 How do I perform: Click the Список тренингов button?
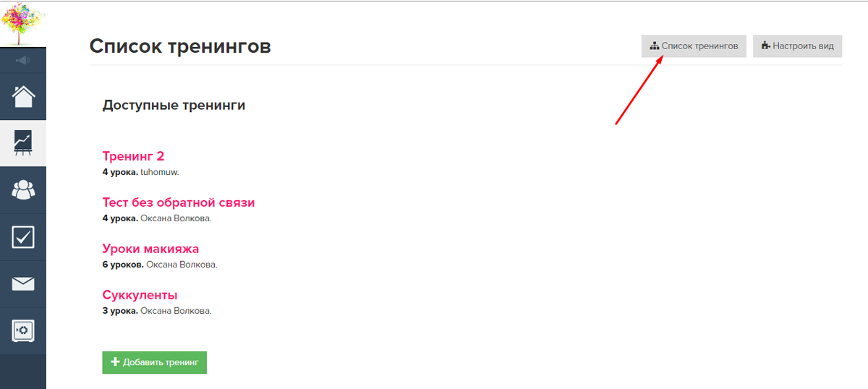(694, 46)
